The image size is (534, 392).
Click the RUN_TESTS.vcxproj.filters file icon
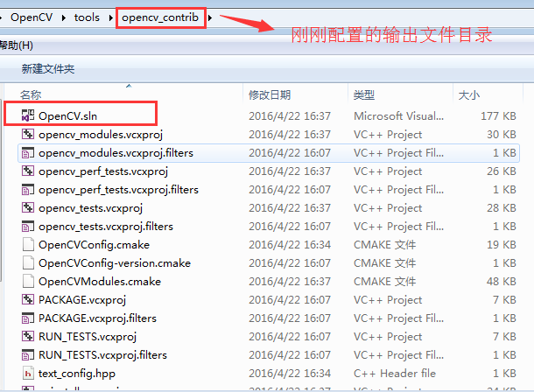(x=28, y=354)
